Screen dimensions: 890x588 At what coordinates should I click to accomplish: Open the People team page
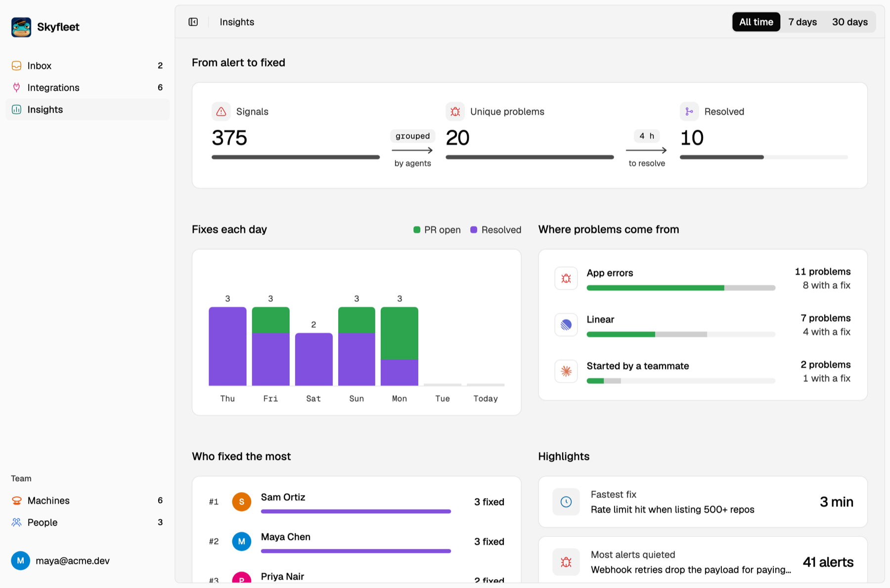(x=88, y=522)
